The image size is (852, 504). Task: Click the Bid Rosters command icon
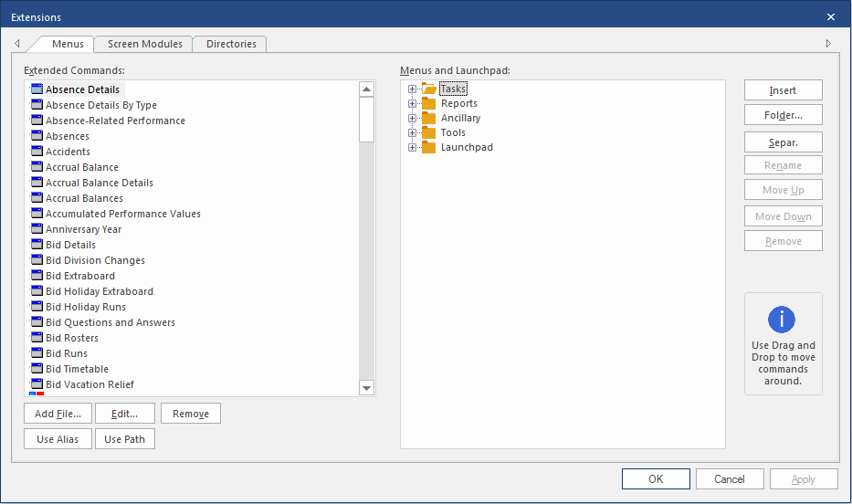point(37,338)
